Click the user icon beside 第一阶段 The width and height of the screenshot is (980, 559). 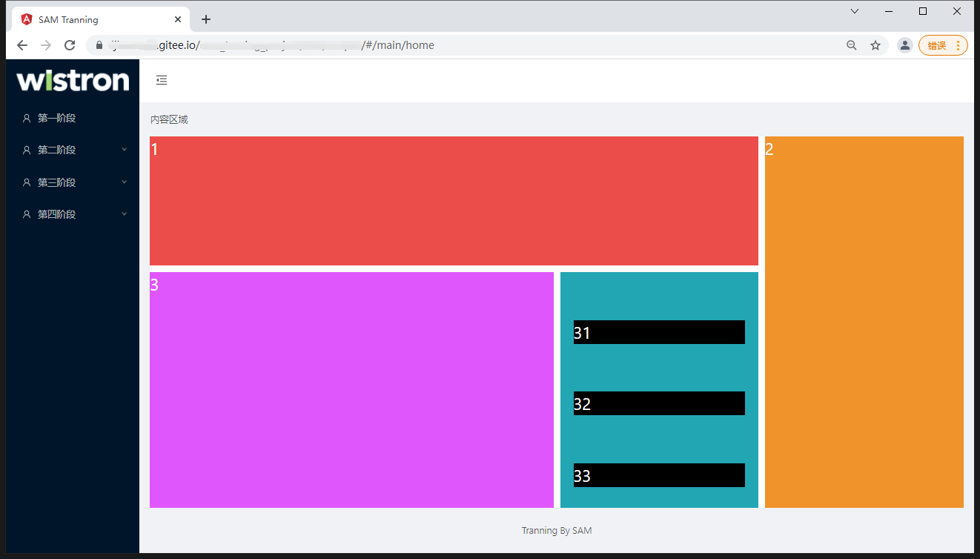pyautogui.click(x=27, y=118)
